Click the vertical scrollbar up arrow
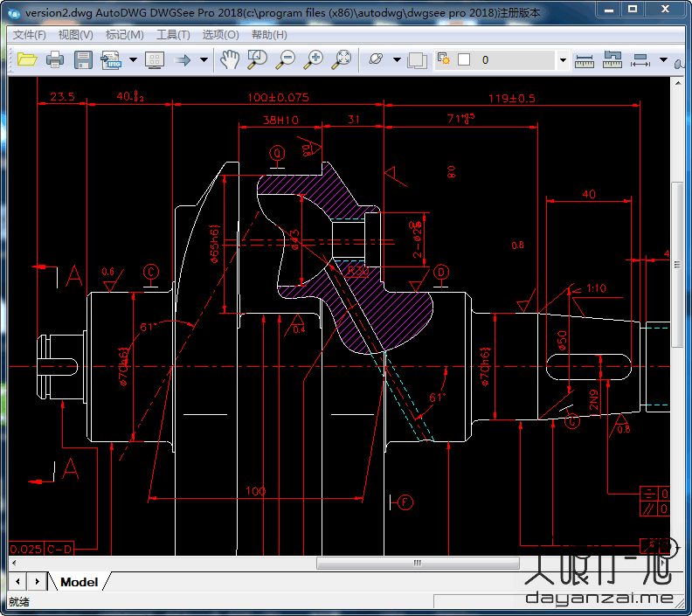Viewport: 692px width, 616px height. tap(677, 82)
